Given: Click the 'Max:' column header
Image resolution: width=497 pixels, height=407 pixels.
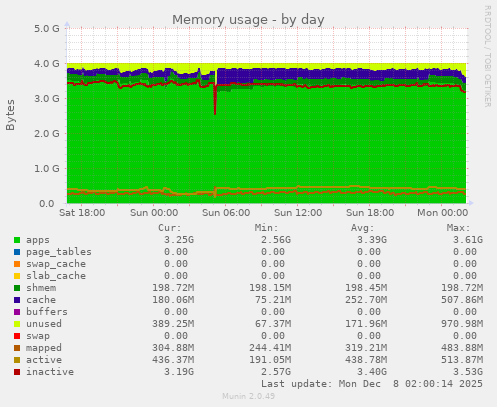Looking at the screenshot, I should pos(459,228).
